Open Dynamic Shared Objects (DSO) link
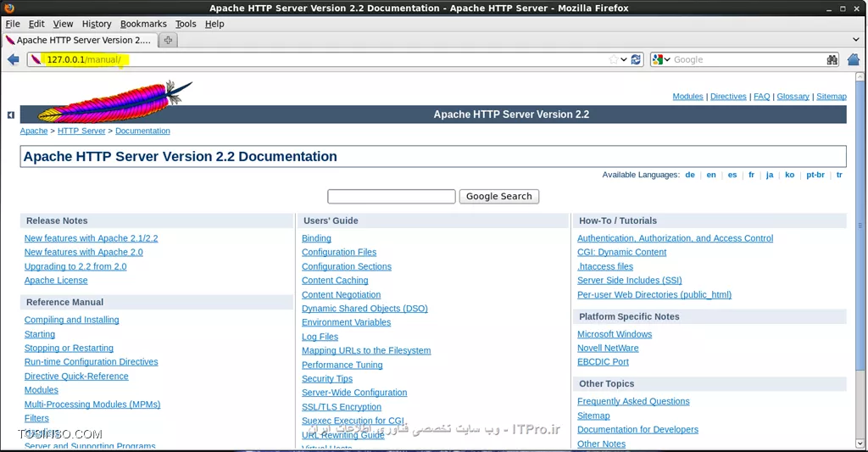Image resolution: width=868 pixels, height=452 pixels. pyautogui.click(x=364, y=309)
